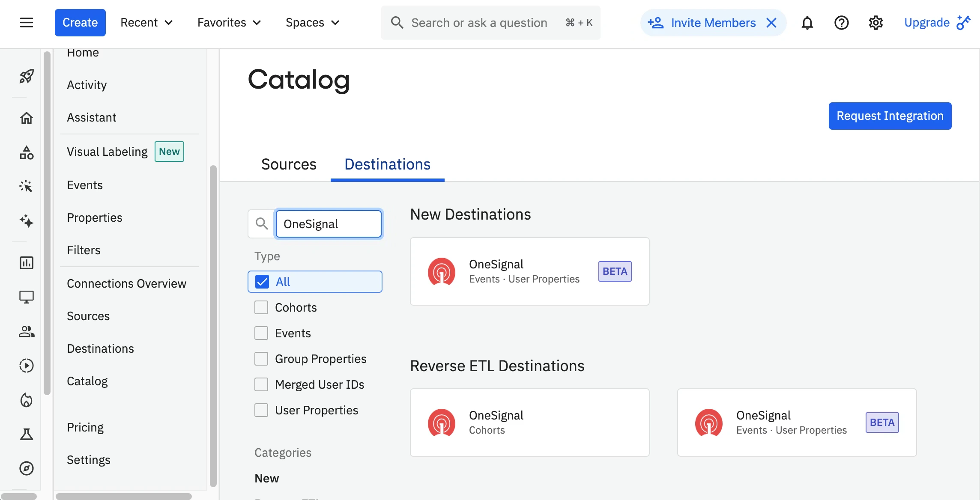Switch to the Sources tab
This screenshot has width=980, height=500.
tap(289, 164)
